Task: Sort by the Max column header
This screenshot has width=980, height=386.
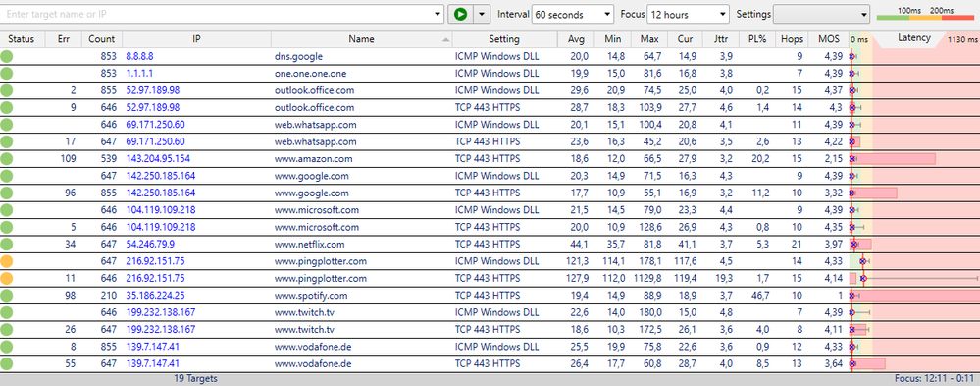Action: tap(648, 39)
